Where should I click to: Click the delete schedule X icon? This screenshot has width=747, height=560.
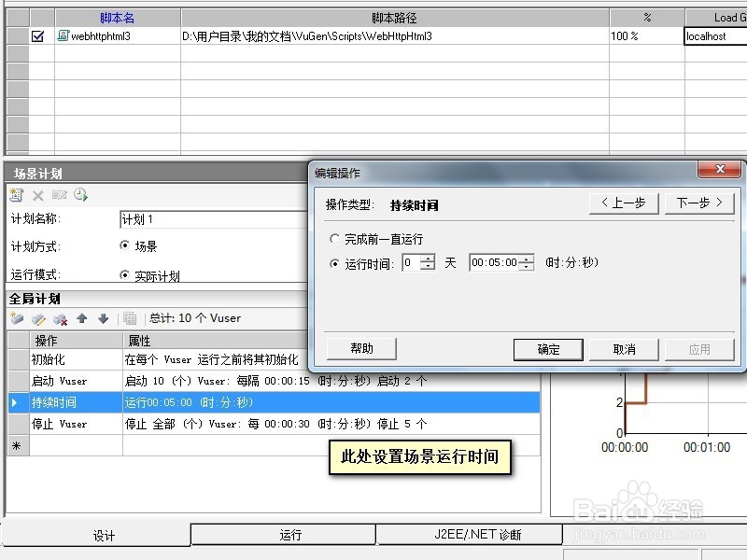pyautogui.click(x=37, y=195)
